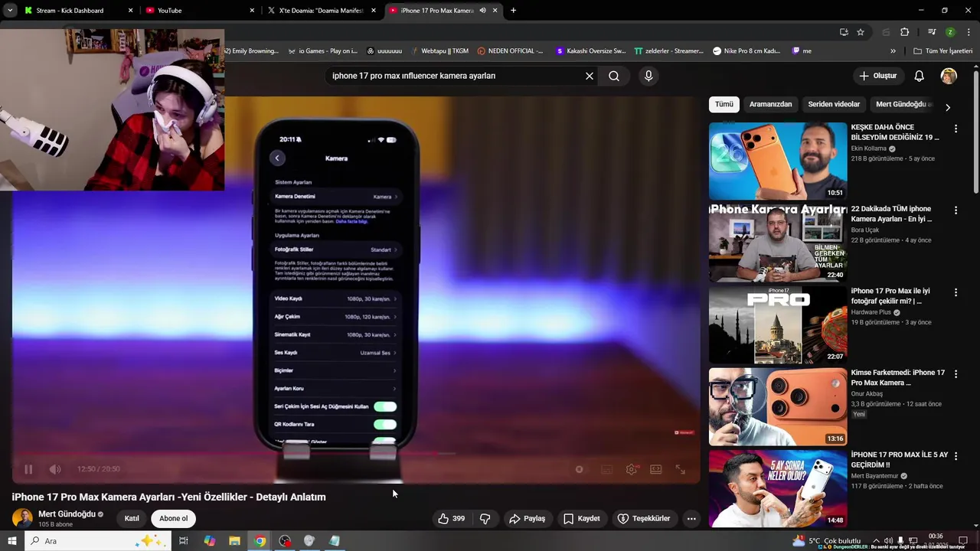Open title 'iPhone 17 Pro Max ile iyi fotoğraf'

[x=890, y=296]
